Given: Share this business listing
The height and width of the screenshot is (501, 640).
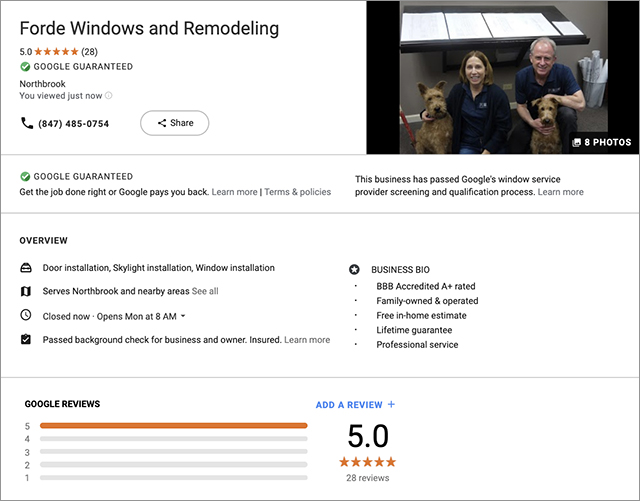Looking at the screenshot, I should [x=175, y=123].
